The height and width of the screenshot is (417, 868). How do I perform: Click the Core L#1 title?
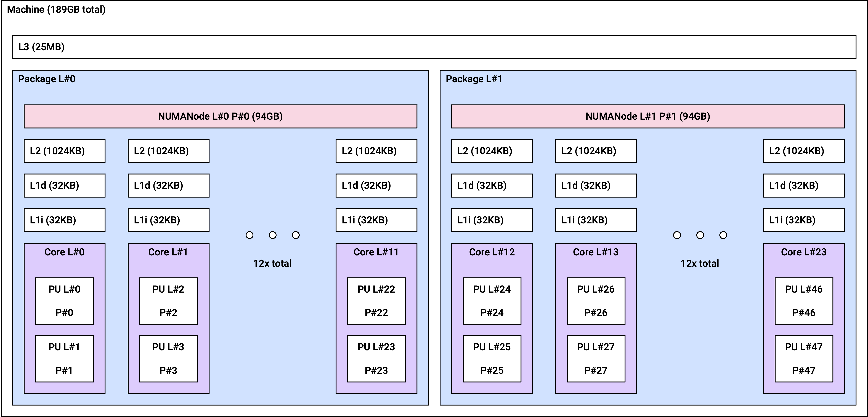[x=168, y=252]
